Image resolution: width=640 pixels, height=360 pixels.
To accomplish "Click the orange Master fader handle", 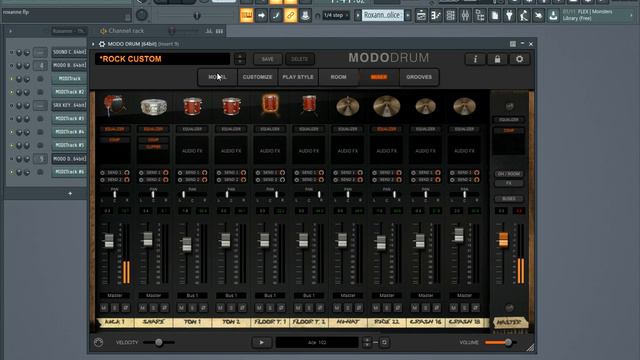I will click(x=503, y=240).
